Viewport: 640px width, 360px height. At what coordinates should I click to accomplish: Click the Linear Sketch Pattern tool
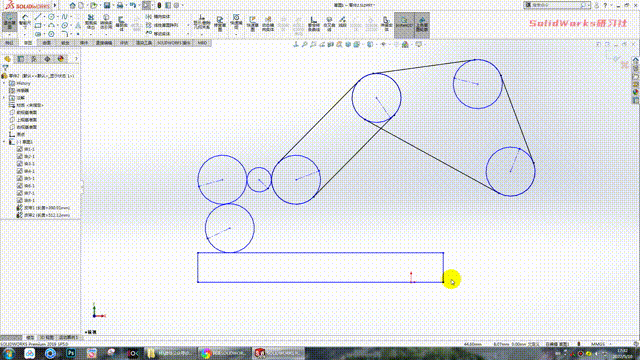[x=162, y=25]
